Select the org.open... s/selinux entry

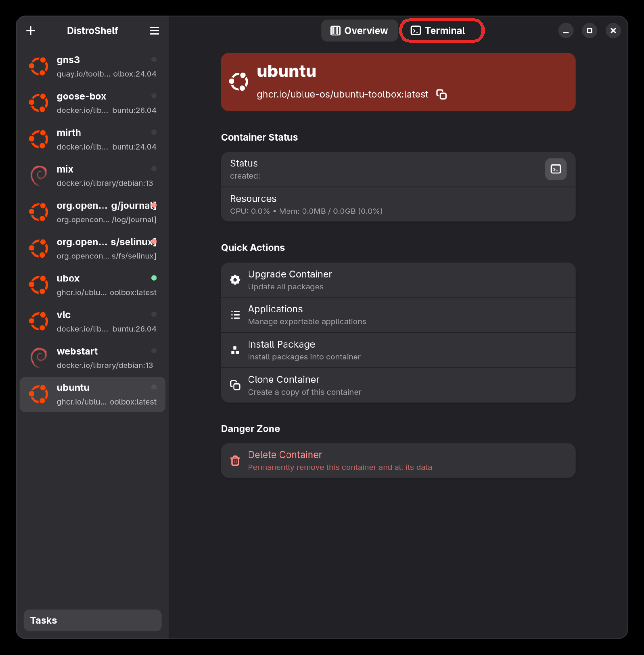93,249
